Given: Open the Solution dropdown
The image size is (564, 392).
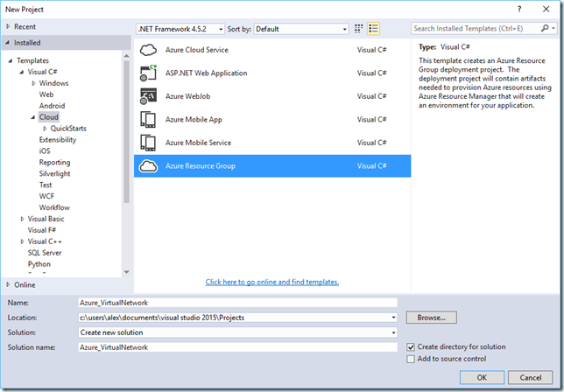Looking at the screenshot, I should point(393,332).
